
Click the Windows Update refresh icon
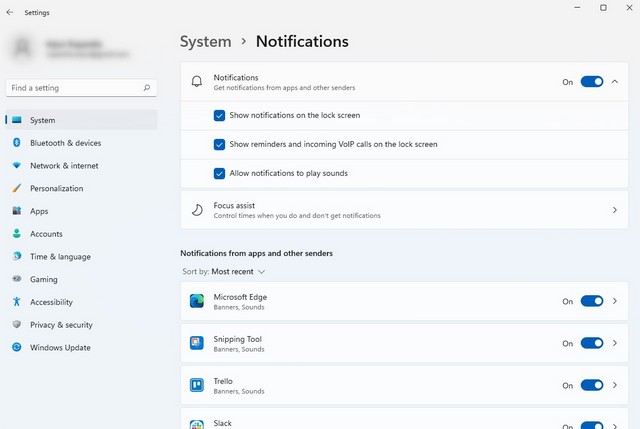pos(17,347)
